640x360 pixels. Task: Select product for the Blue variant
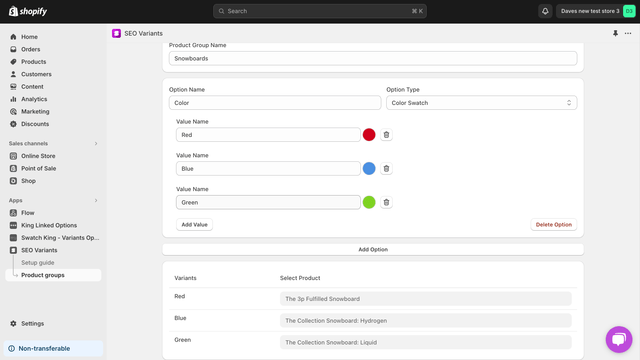pyautogui.click(x=426, y=320)
